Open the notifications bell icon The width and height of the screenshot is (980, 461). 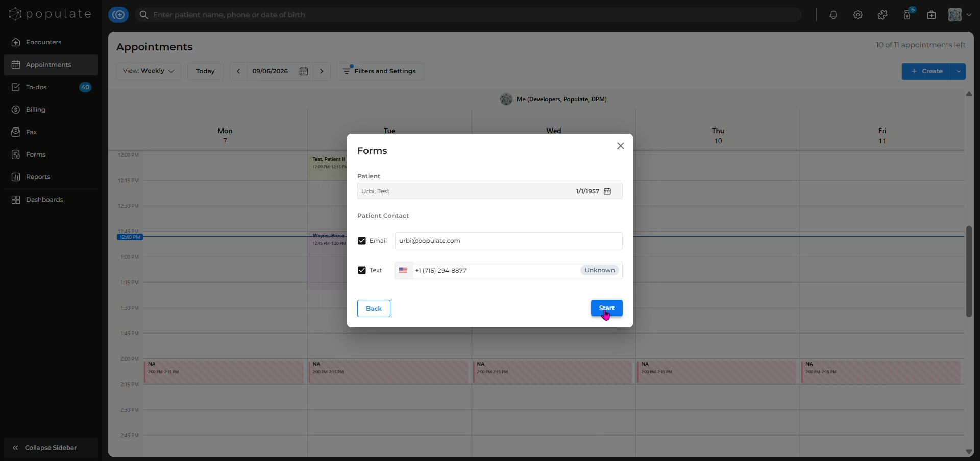tap(834, 15)
